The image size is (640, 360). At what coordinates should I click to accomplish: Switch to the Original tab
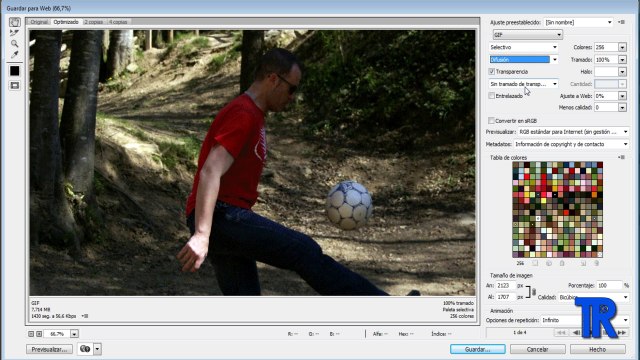click(39, 22)
